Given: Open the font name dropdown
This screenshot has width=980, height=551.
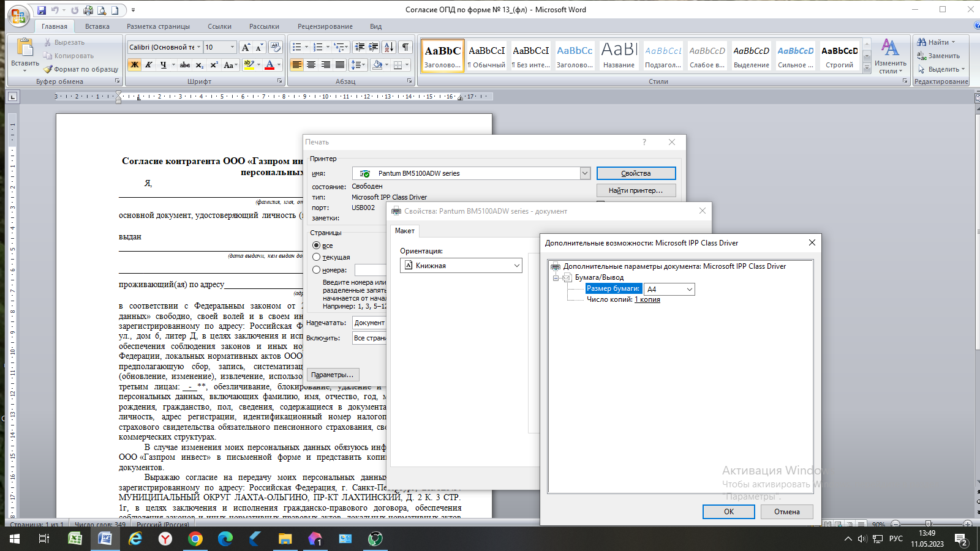Looking at the screenshot, I should 198,47.
